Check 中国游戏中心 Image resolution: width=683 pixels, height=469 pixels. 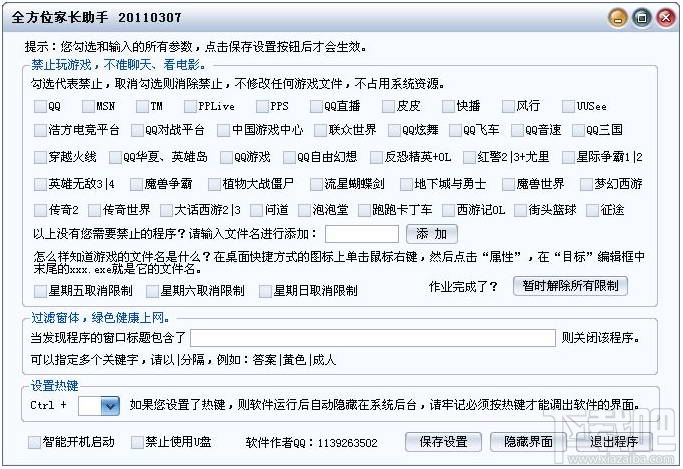coord(223,130)
